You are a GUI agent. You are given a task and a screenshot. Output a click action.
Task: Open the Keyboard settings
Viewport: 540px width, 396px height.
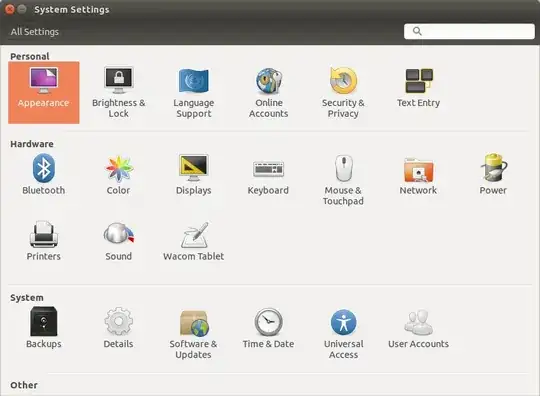coord(269,175)
